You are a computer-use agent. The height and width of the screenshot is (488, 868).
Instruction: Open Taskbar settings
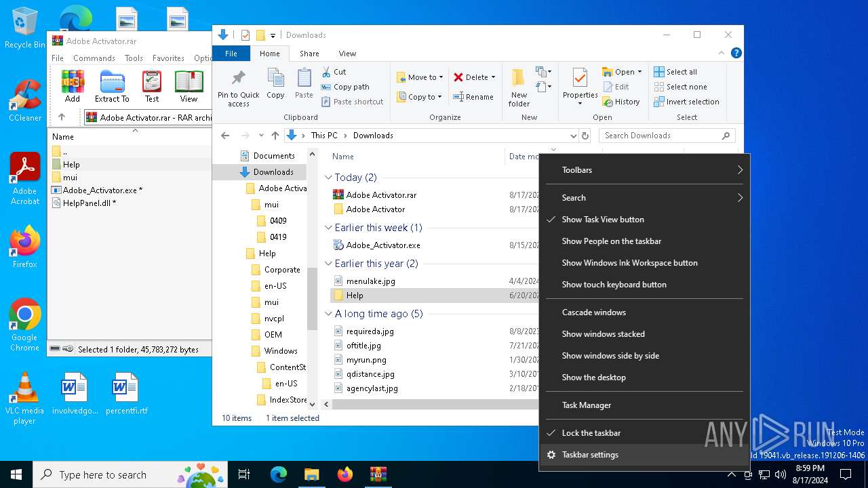(644, 455)
